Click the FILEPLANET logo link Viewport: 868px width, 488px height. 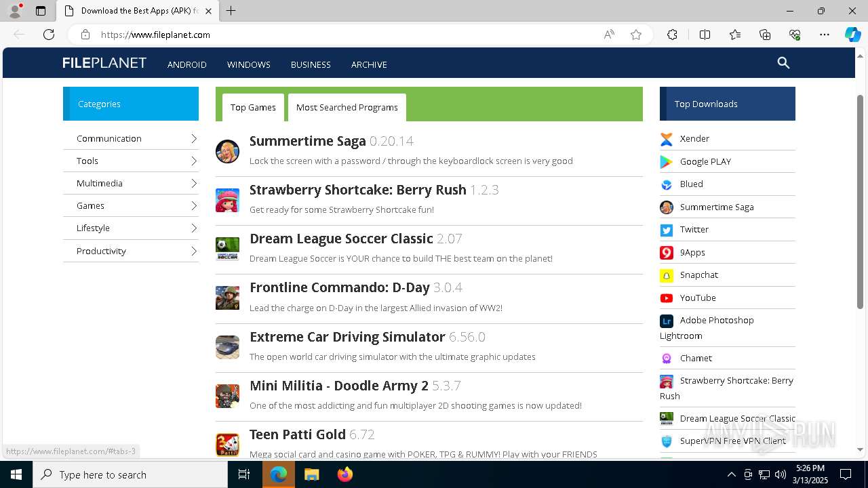tap(104, 63)
